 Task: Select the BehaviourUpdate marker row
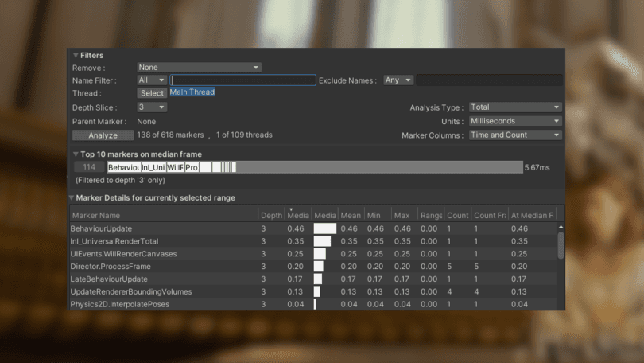coord(313,228)
